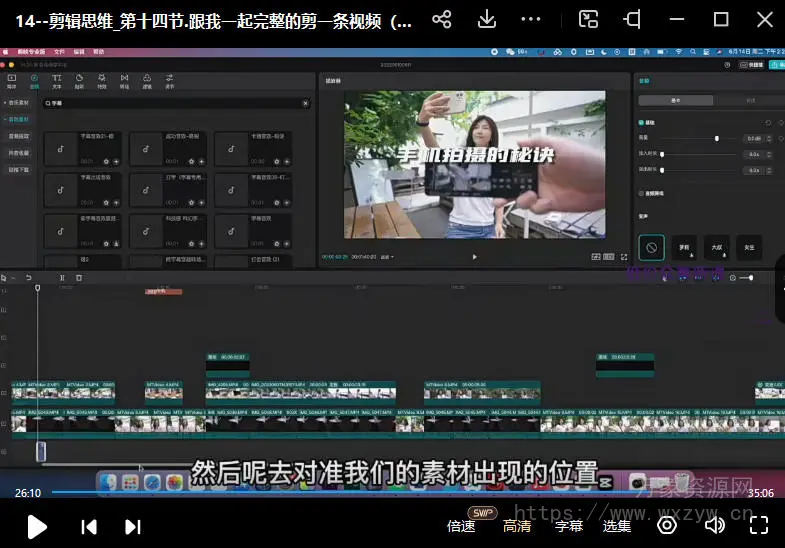Toggle picture-in-picture mini player mode
Image resolution: width=785 pixels, height=548 pixels.
pos(588,20)
